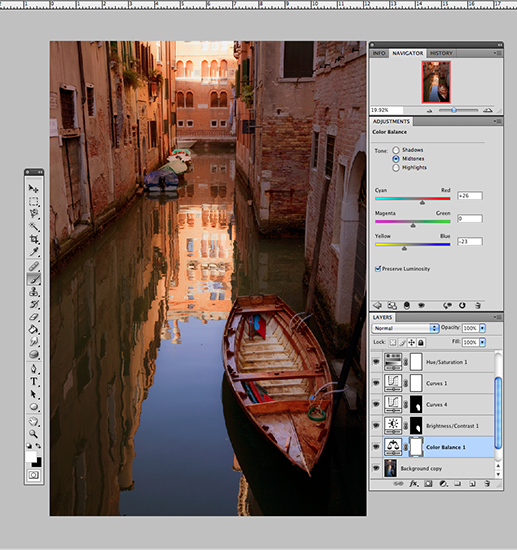Click the Adjustments panel return arrow icon
517x550 pixels.
tap(377, 306)
